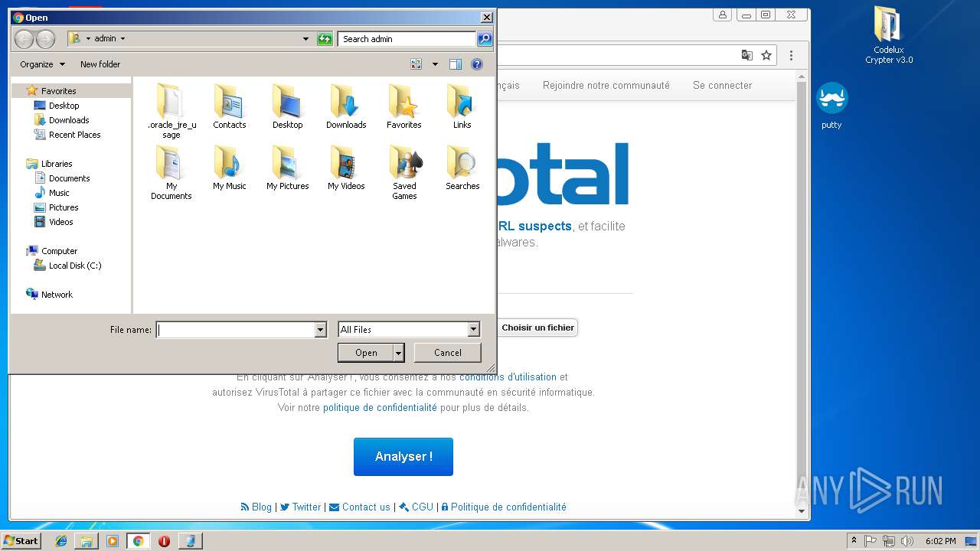Select the Contacts folder icon
The width and height of the screenshot is (980, 551).
[x=230, y=106]
